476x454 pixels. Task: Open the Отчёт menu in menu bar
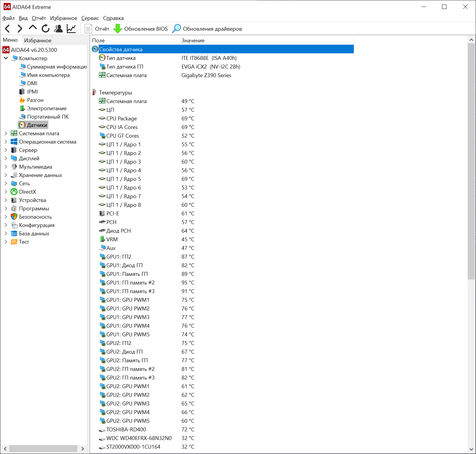click(x=39, y=18)
